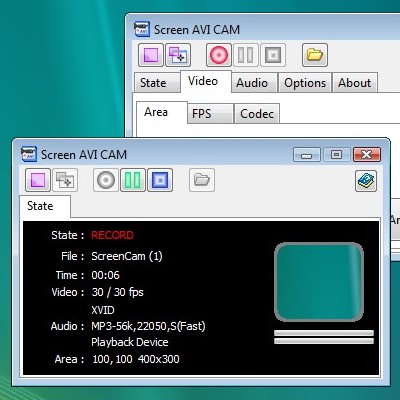Open the About tab in back window
Viewport: 400px width, 400px height.
pyautogui.click(x=355, y=83)
